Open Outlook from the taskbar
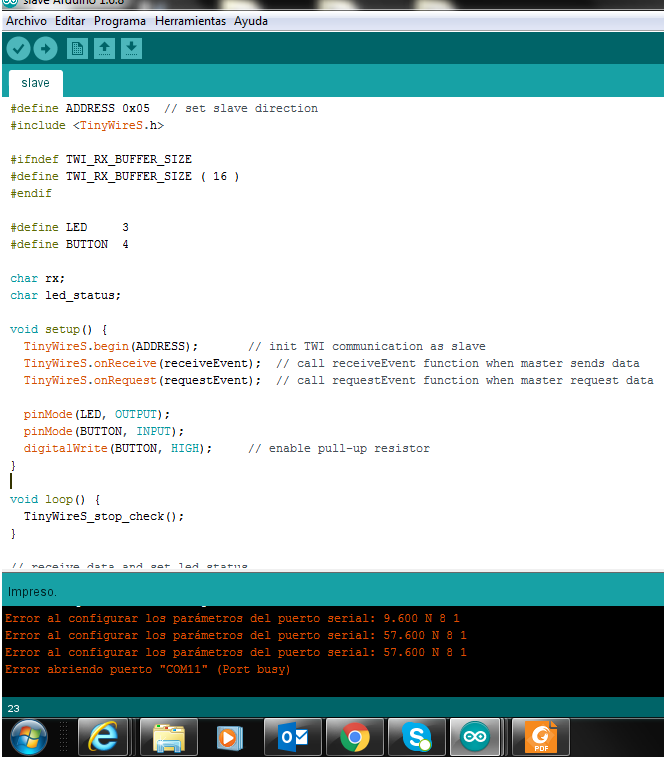The image size is (664, 768). click(x=293, y=738)
